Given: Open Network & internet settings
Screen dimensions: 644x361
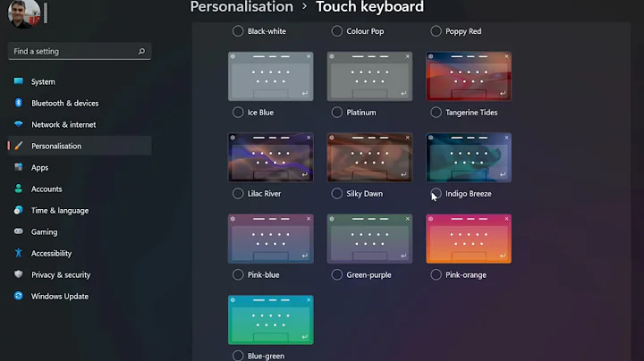Looking at the screenshot, I should [x=80, y=124].
